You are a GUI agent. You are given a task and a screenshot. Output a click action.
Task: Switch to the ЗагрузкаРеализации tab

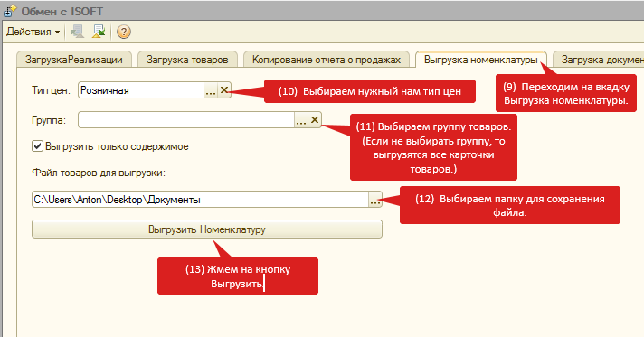click(x=74, y=60)
